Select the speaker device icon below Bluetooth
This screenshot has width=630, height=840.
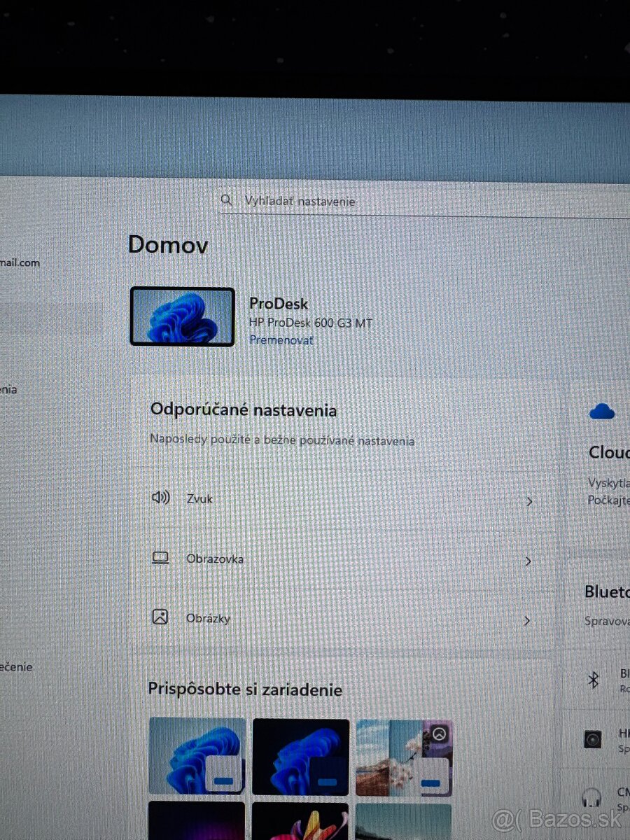(x=593, y=738)
